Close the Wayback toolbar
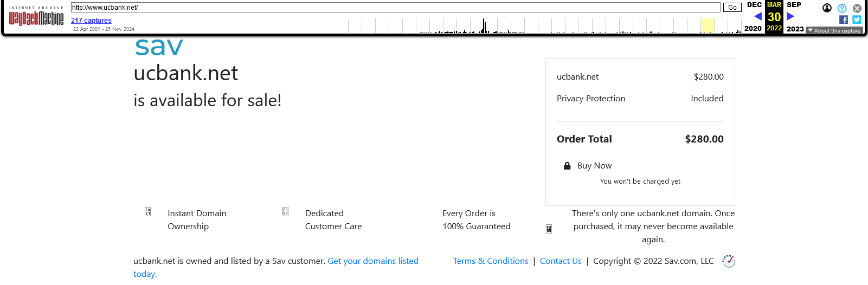 (x=857, y=8)
